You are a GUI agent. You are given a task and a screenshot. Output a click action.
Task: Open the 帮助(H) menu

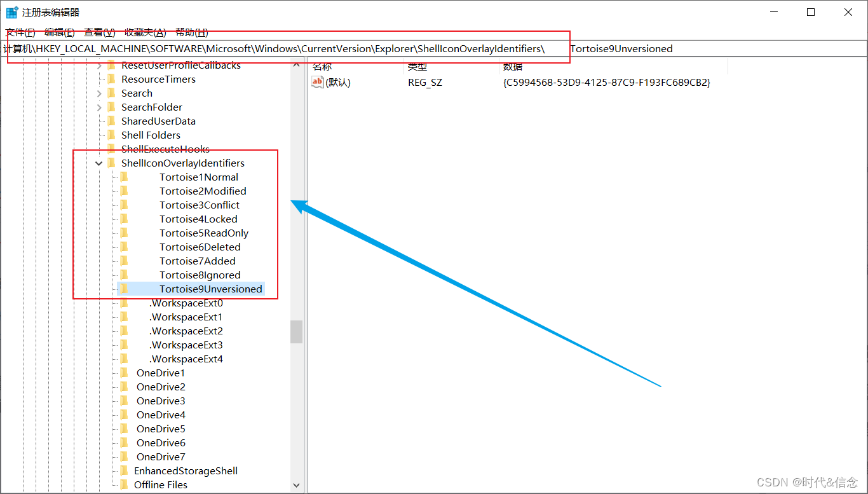191,32
